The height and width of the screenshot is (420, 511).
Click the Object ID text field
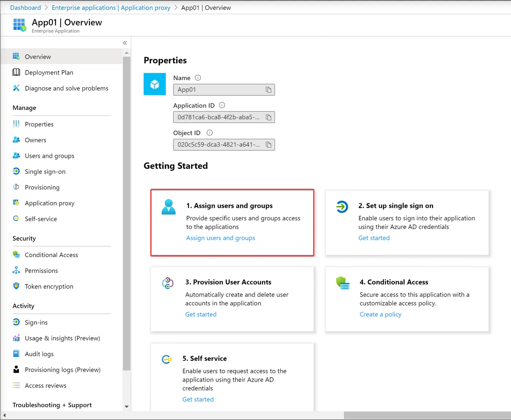pyautogui.click(x=224, y=145)
